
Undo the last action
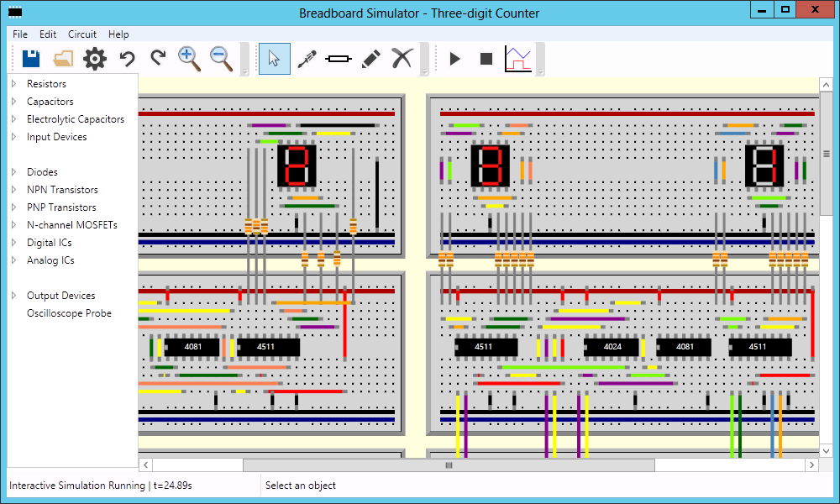point(127,58)
